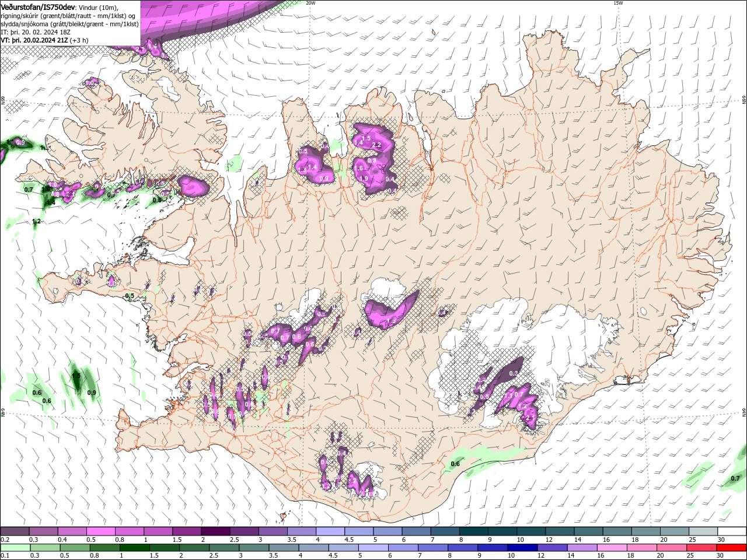This screenshot has height=560, width=747.
Task: Pick the lower-scale swatch starting at 0.5
Action: pos(75,548)
